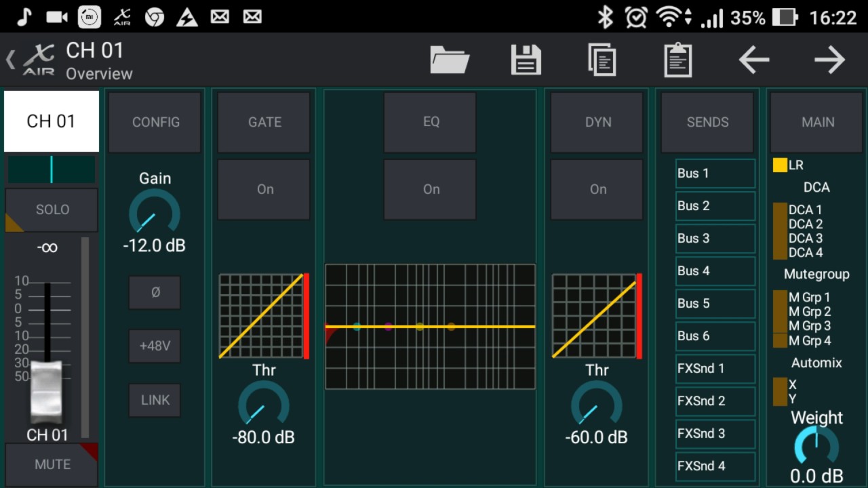Toggle the DYN On button
The image size is (868, 488).
pos(597,189)
